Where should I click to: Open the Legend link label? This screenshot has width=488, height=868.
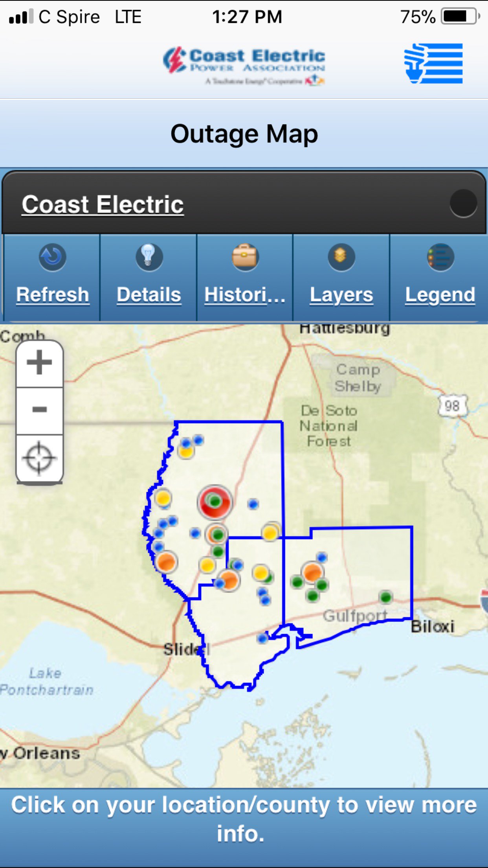440,296
